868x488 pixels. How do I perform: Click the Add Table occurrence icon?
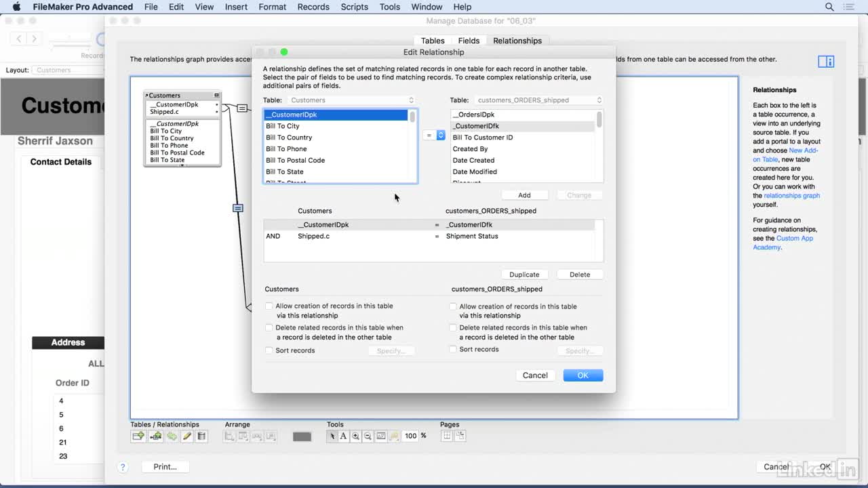pyautogui.click(x=138, y=436)
